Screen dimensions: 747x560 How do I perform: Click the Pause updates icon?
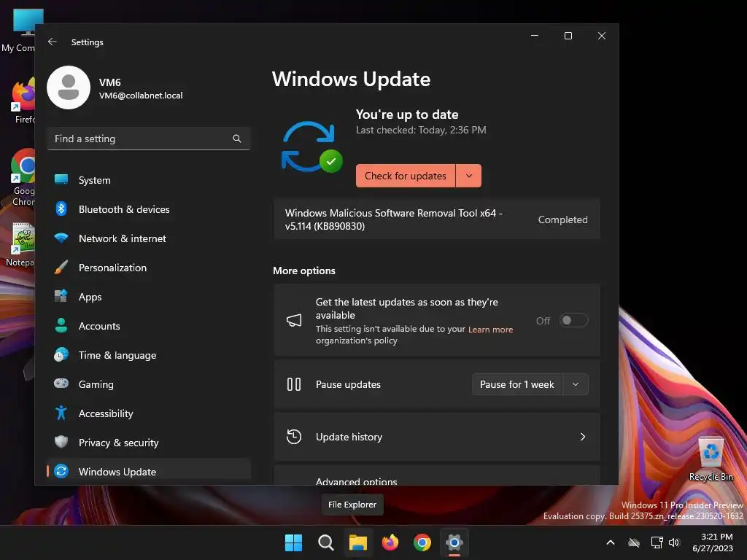pos(294,384)
